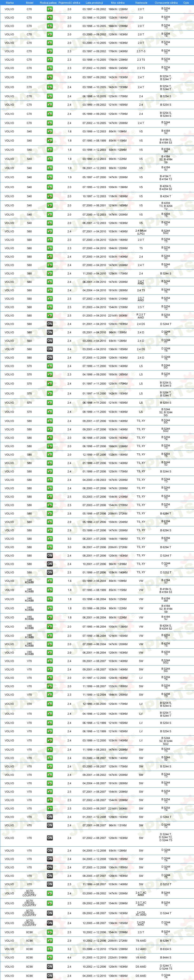Screen dimensions: 194x980
Task: Click diesel ON icon in S80 96kW/131KM row
Action: click(50, 564)
